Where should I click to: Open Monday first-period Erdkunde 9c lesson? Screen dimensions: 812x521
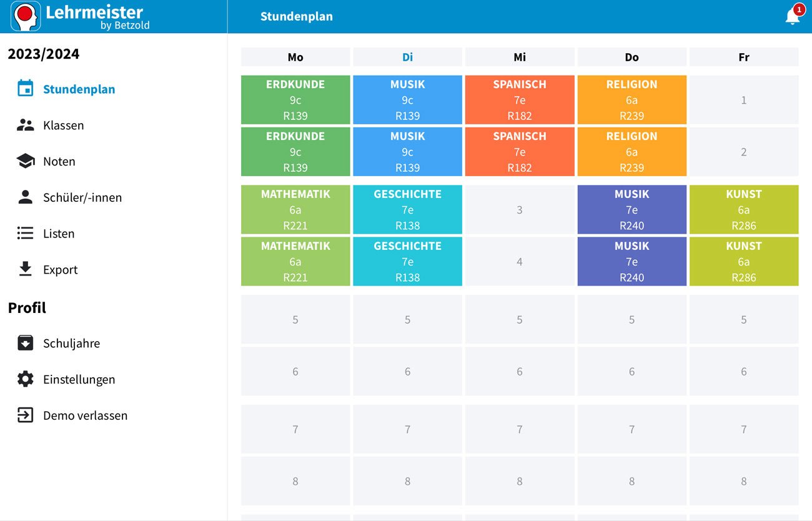tap(295, 100)
